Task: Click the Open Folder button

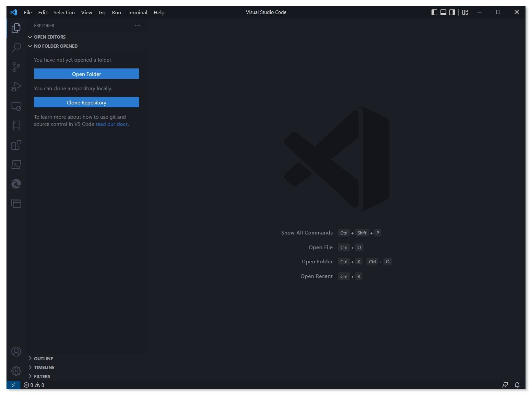Action: click(x=87, y=74)
